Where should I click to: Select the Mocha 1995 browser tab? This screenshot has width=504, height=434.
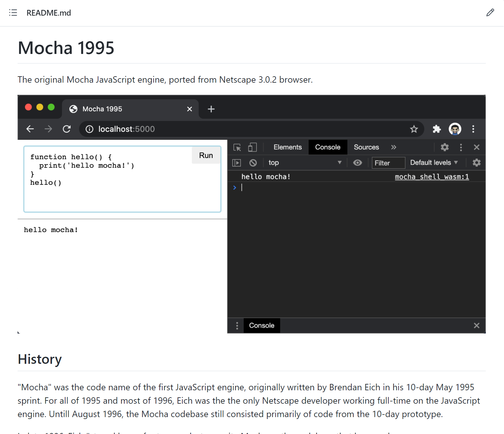130,109
